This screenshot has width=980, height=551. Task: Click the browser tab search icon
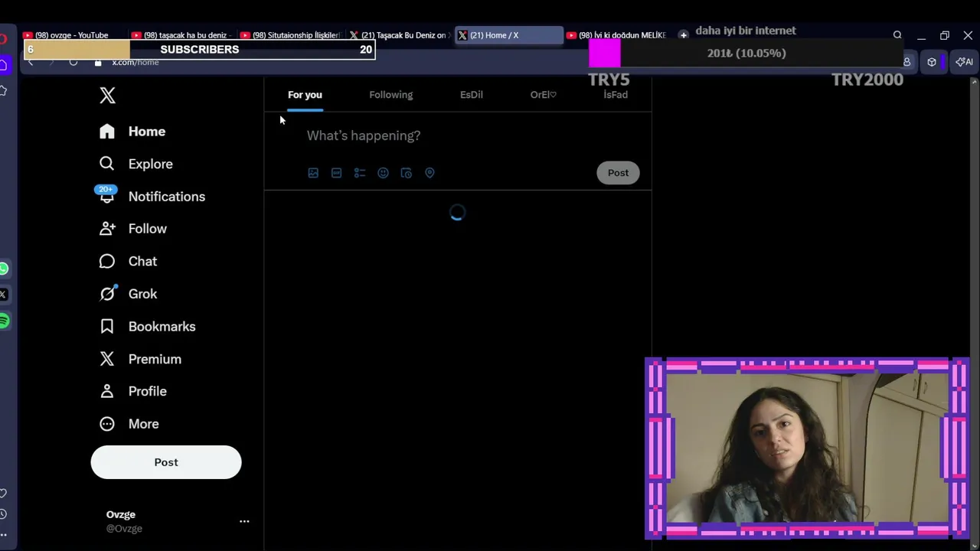[897, 35]
